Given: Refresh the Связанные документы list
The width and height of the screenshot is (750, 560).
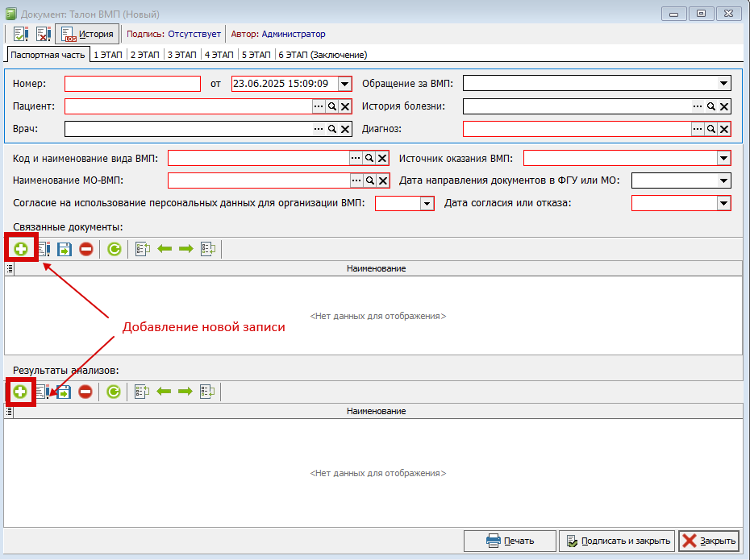Looking at the screenshot, I should 115,248.
